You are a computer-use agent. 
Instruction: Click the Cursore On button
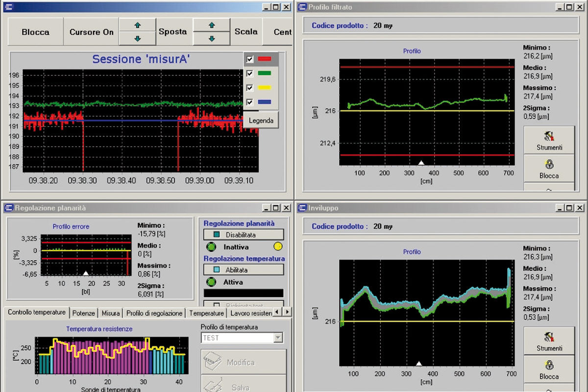point(91,32)
